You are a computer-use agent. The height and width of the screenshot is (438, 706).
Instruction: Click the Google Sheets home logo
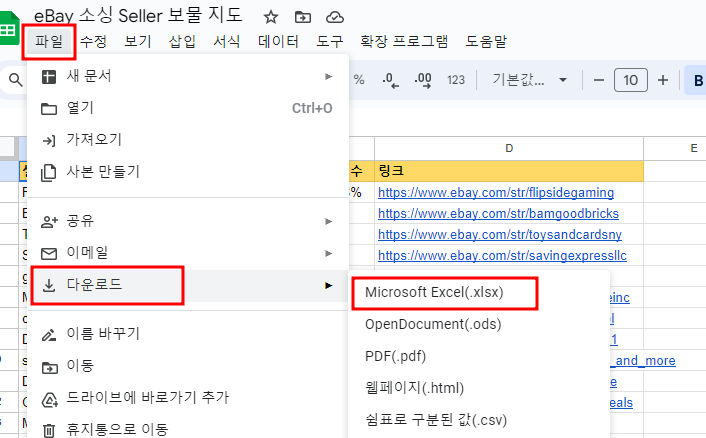pos(9,28)
